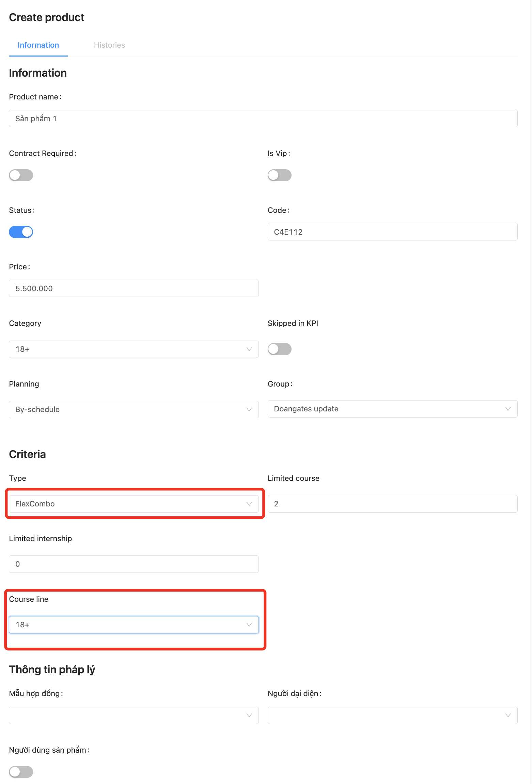The height and width of the screenshot is (784, 532).
Task: Enable the Người dùng sản phẩm switch
Action: coord(21,772)
